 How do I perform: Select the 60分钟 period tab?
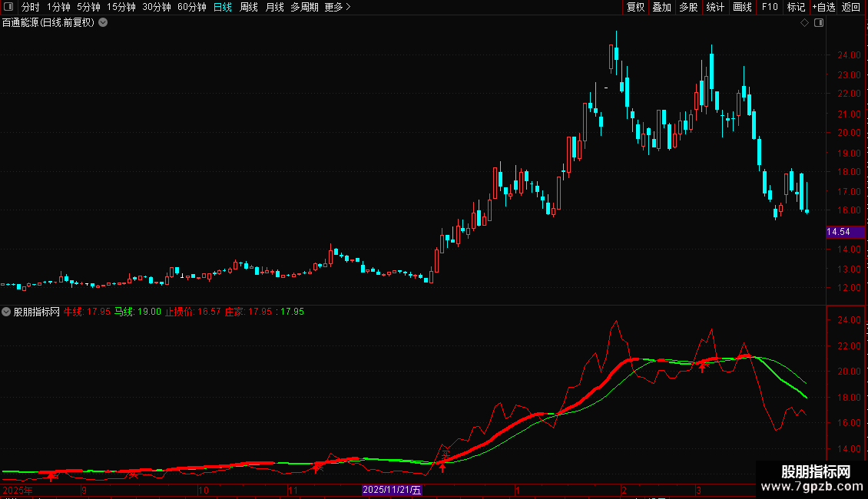[x=191, y=7]
